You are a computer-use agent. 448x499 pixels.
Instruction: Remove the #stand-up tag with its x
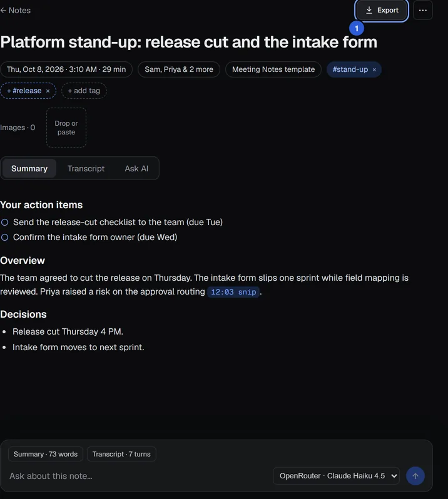tap(374, 69)
